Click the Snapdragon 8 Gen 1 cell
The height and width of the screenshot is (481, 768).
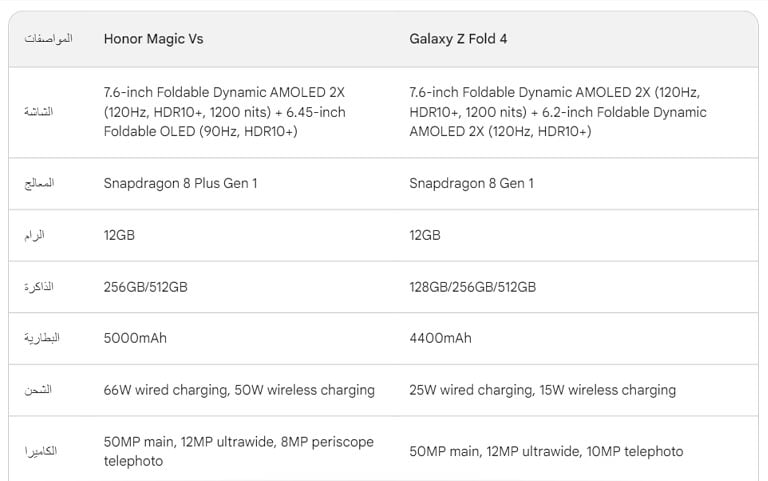point(472,184)
